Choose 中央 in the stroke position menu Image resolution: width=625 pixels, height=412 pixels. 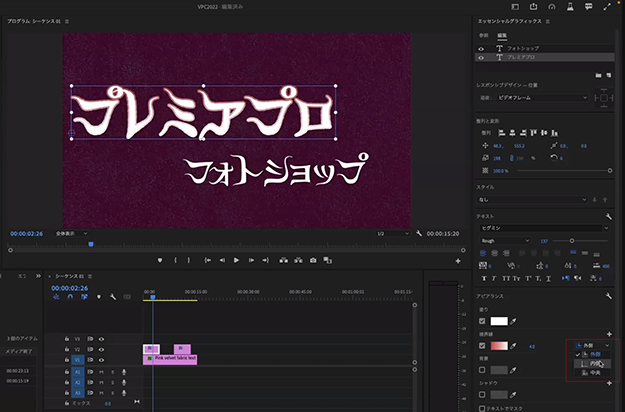[x=592, y=373]
